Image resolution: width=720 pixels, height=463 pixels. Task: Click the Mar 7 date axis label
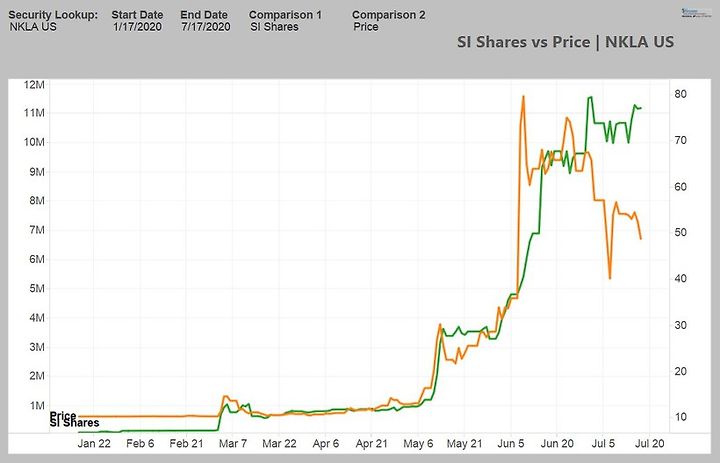pos(233,443)
